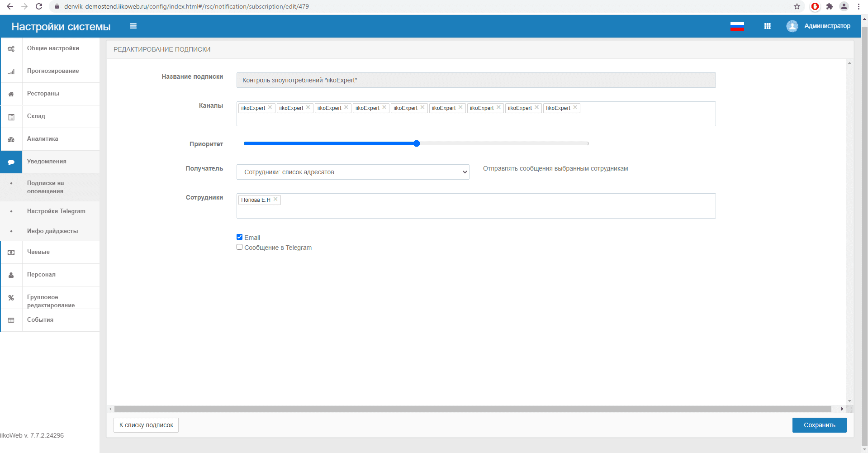Open the red Opera-style extension icon
The width and height of the screenshot is (868, 453).
point(815,6)
